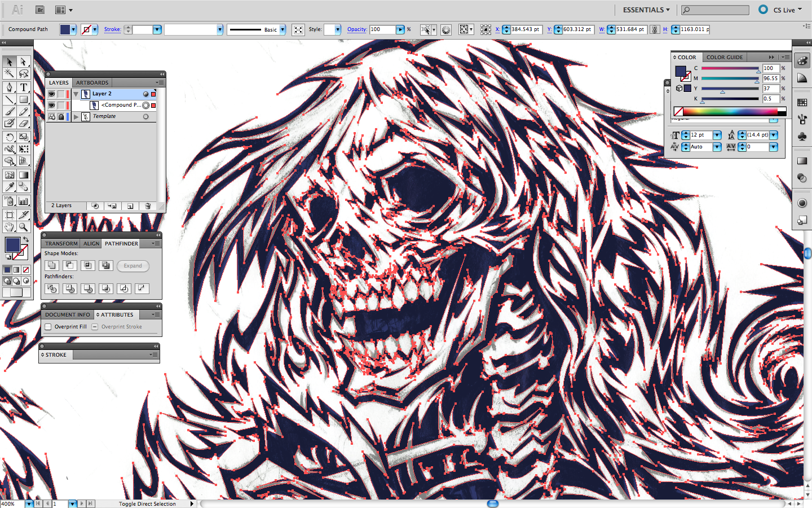
Task: Toggle visibility eye of Compound Path sublayer
Action: 51,105
